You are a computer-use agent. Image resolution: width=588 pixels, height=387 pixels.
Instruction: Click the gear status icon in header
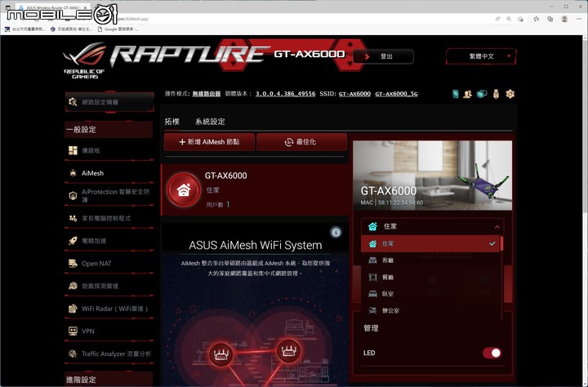(510, 94)
